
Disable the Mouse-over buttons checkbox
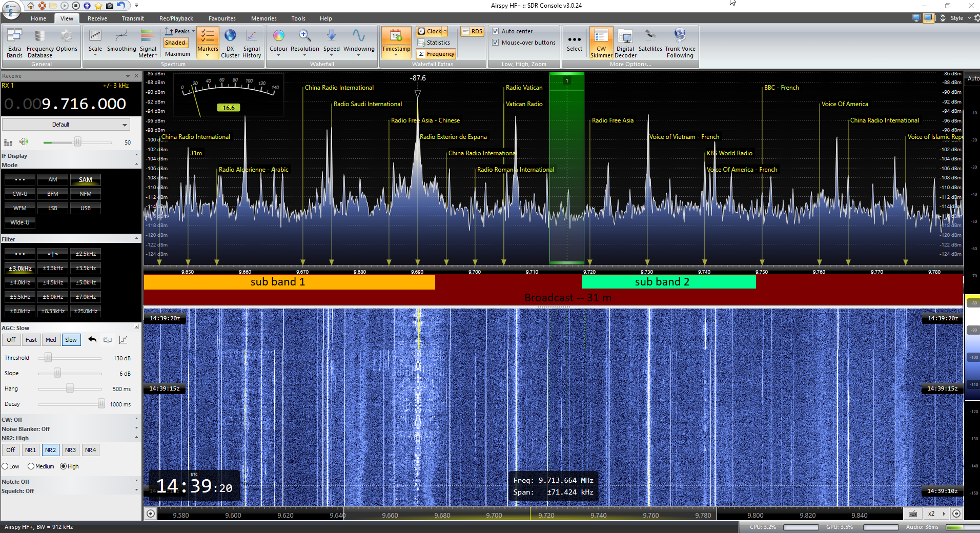pos(496,43)
